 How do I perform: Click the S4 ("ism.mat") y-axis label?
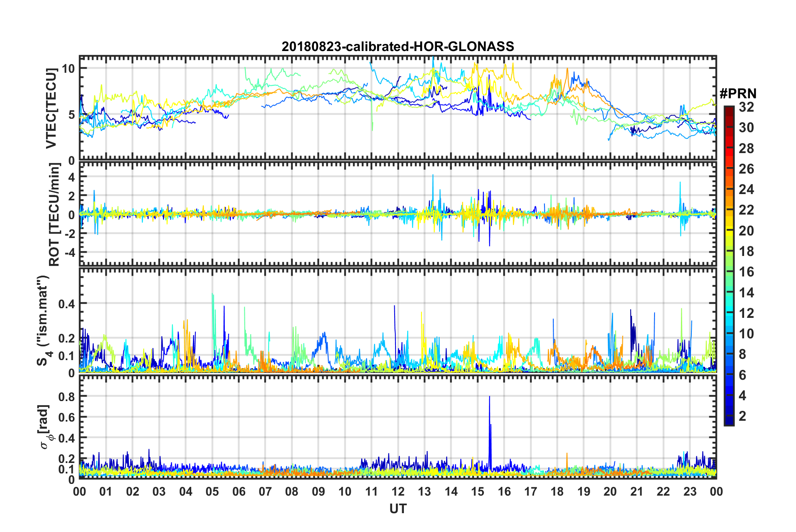[44, 320]
